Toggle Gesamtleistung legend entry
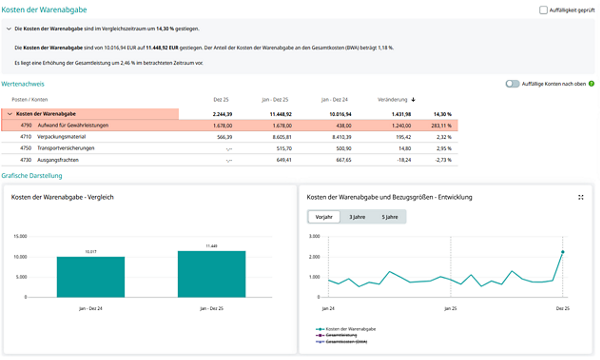Image resolution: width=600 pixels, height=360 pixels. click(x=336, y=335)
